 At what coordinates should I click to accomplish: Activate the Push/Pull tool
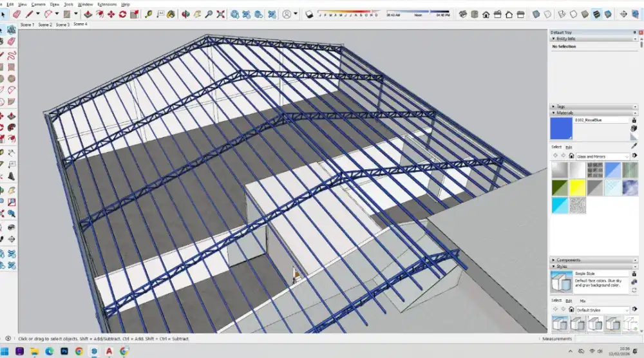coord(87,14)
